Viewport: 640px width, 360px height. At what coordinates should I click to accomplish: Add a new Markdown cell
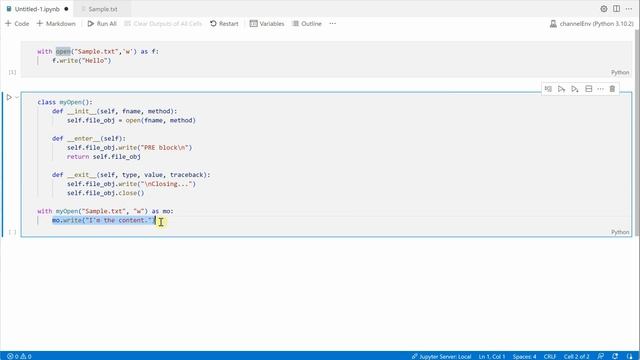[x=56, y=24]
